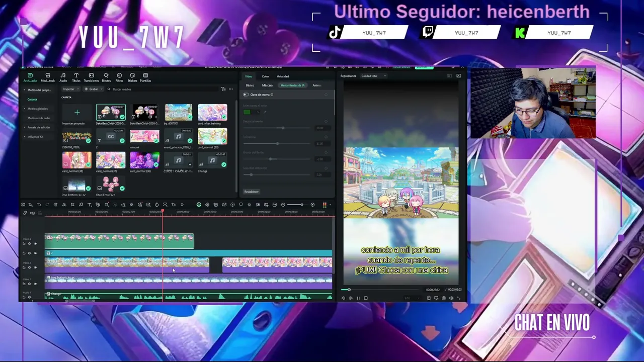This screenshot has height=362, width=644.
Task: Switch to the Video properties tab
Action: [x=249, y=76]
